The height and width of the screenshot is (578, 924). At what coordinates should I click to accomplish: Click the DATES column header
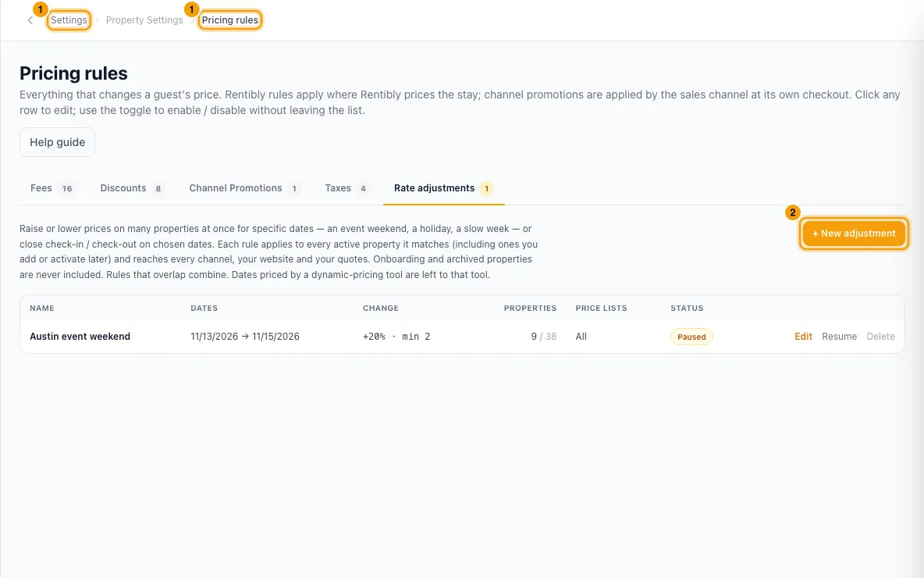[x=204, y=309]
